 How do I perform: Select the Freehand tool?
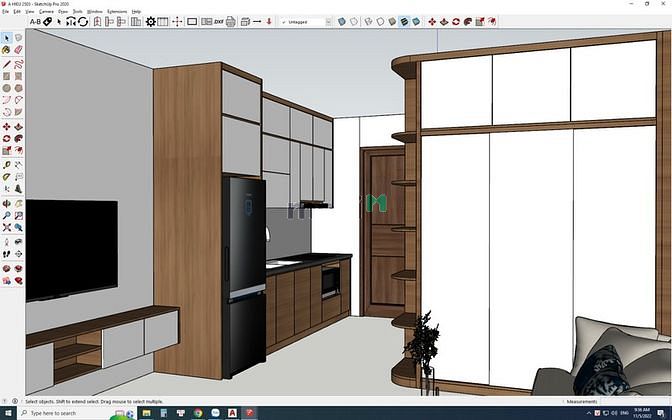point(18,65)
